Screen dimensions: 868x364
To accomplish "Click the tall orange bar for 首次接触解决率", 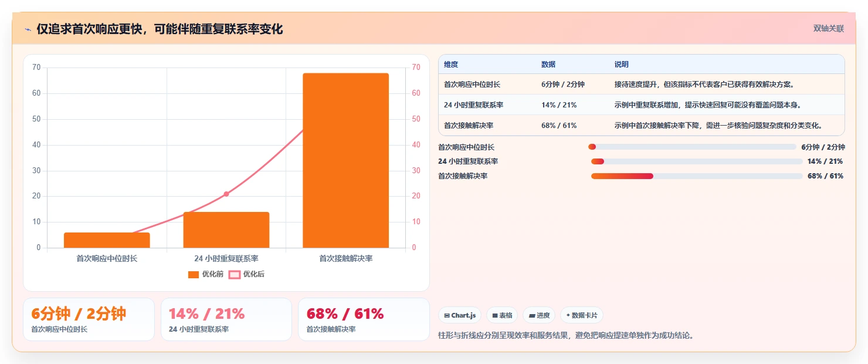I will pyautogui.click(x=346, y=160).
